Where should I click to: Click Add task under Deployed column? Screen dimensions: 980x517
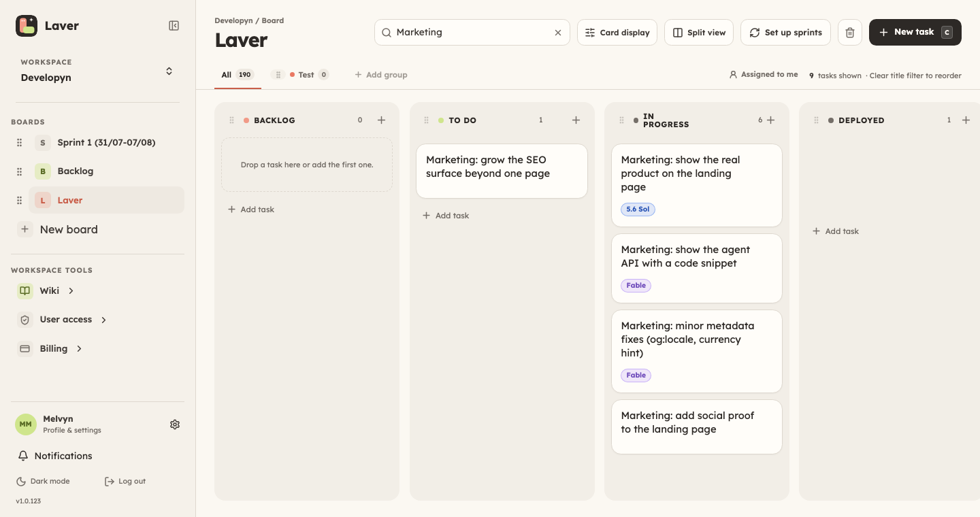tap(836, 231)
